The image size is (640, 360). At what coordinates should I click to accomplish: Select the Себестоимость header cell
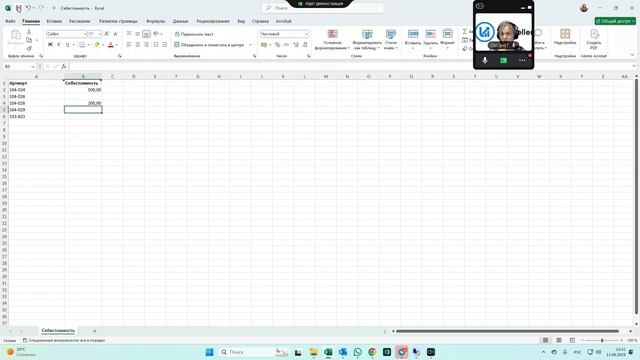(83, 83)
